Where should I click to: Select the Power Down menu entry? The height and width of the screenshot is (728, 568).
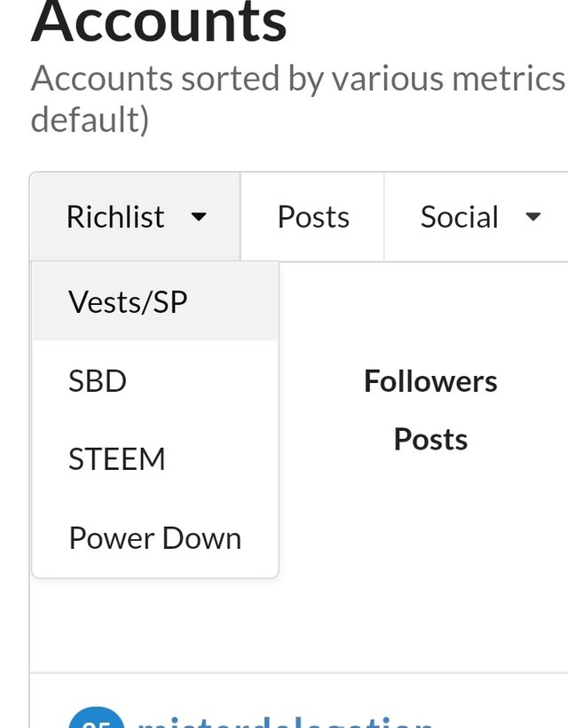click(x=155, y=538)
